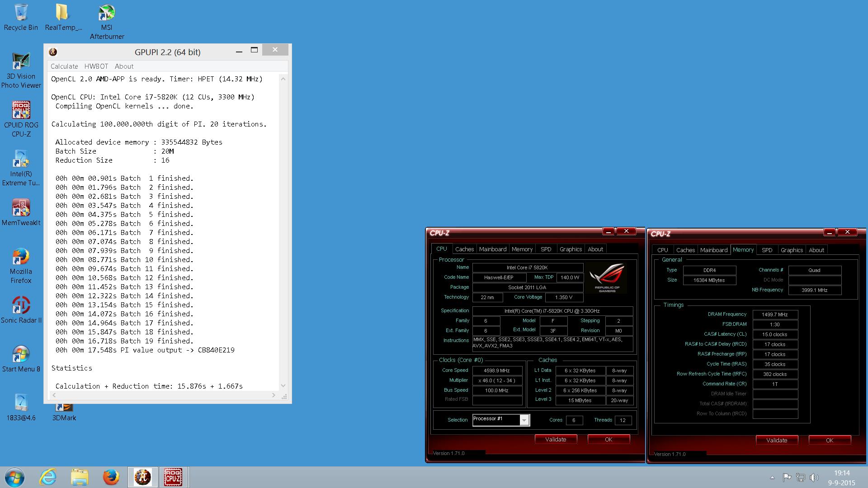868x488 pixels.
Task: Open Internet Explorer from the taskbar
Action: [x=48, y=477]
